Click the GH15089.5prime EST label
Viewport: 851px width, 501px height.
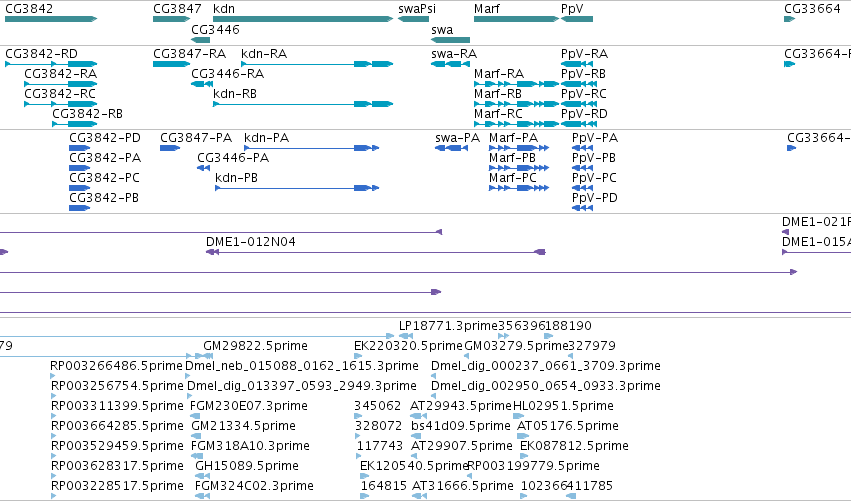coord(247,466)
